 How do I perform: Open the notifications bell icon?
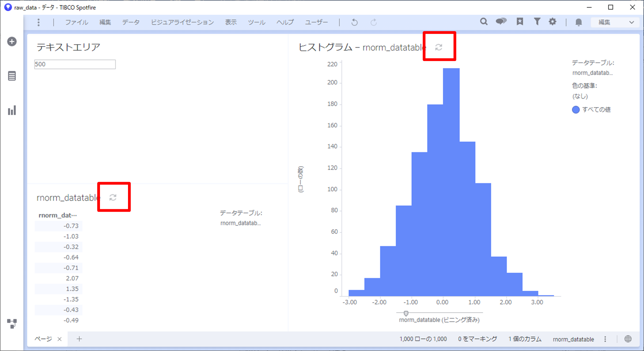pyautogui.click(x=578, y=22)
